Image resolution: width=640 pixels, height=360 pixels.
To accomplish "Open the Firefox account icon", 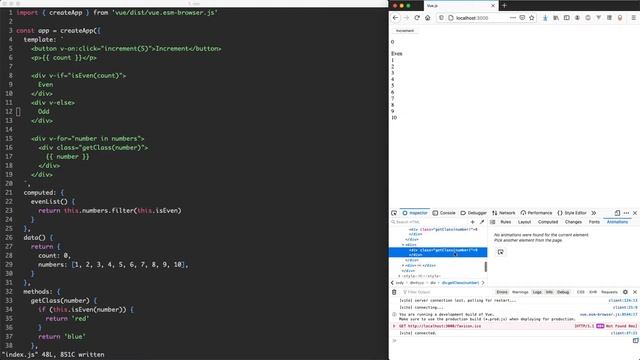I will (x=577, y=18).
